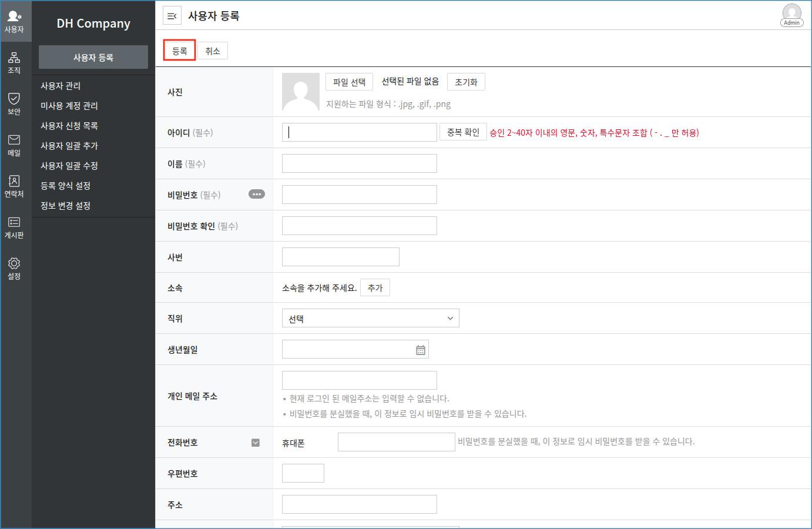This screenshot has height=529, width=812.
Task: Open the 연락처 (Contacts) sidebar icon
Action: 14,186
